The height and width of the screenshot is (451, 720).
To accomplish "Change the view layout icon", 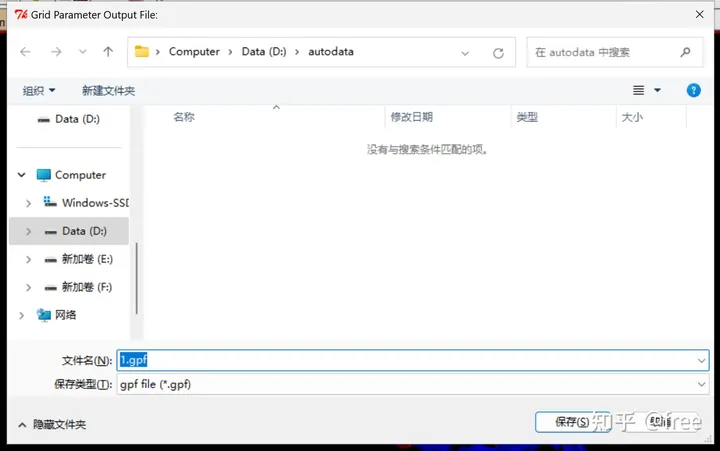I will [639, 90].
